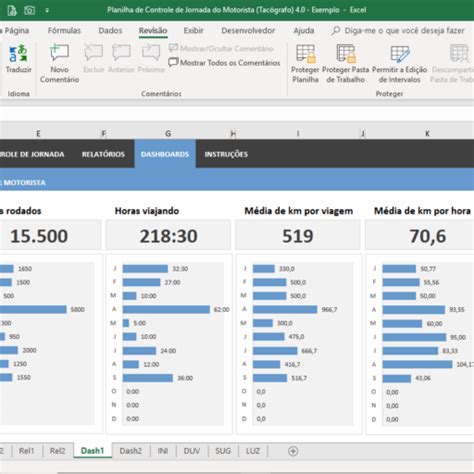Screen dimensions: 474x474
Task: Click the 2000 value in km rodados chart
Action: coord(29,350)
